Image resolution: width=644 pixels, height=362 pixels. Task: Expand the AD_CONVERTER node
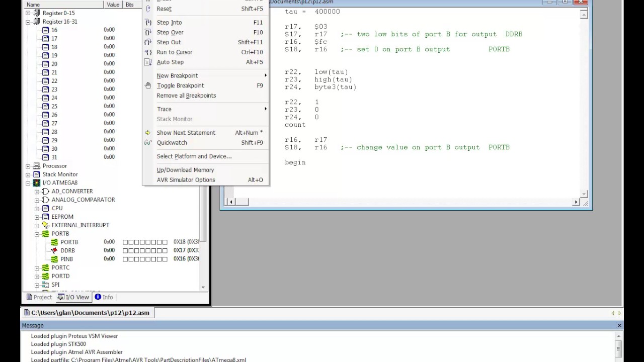tap(37, 191)
